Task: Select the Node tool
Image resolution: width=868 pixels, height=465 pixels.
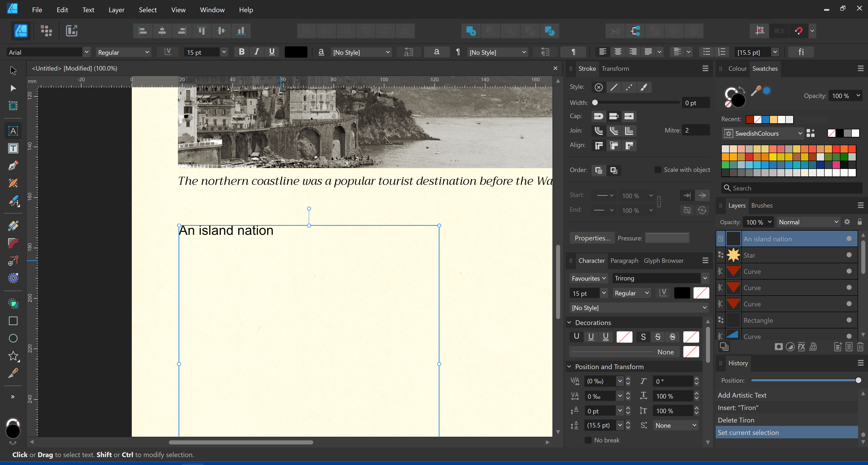Action: pos(13,88)
